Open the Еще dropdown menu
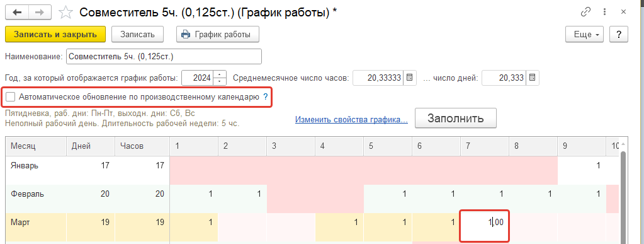The width and height of the screenshot is (644, 244). coord(584,35)
